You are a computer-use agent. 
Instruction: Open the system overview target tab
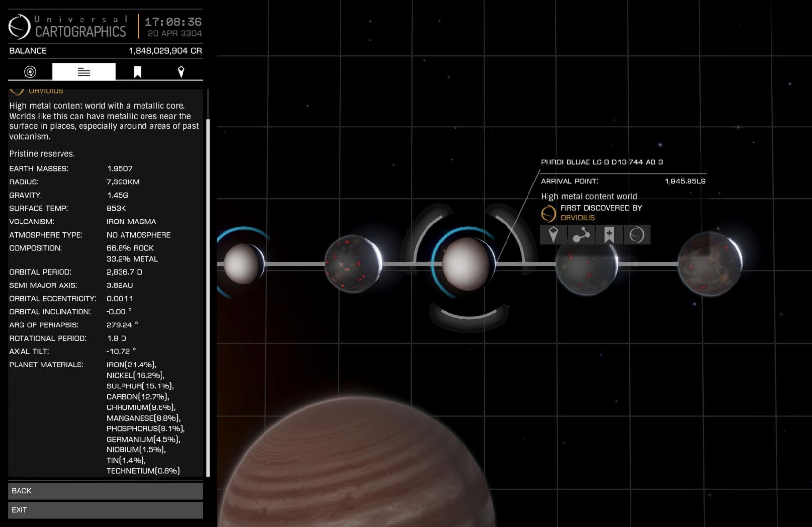30,72
